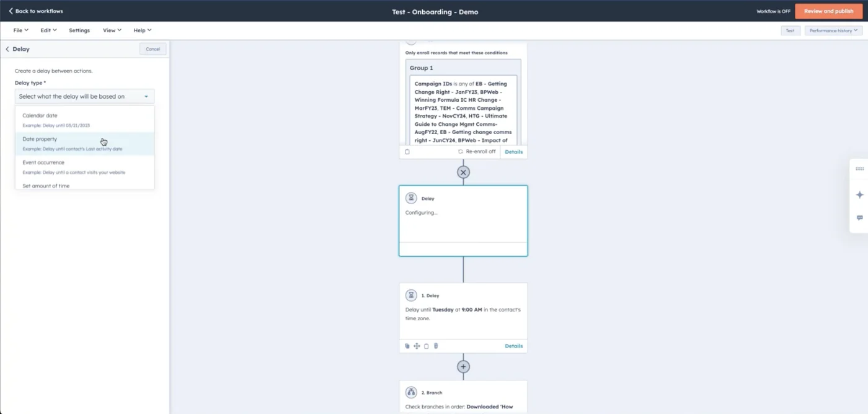The height and width of the screenshot is (414, 868).
Task: Expand the Performance history dropdown
Action: click(x=833, y=30)
